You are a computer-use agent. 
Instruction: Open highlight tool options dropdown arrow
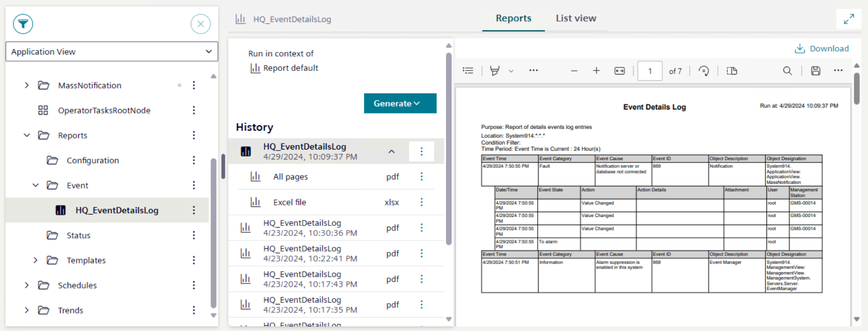(511, 71)
